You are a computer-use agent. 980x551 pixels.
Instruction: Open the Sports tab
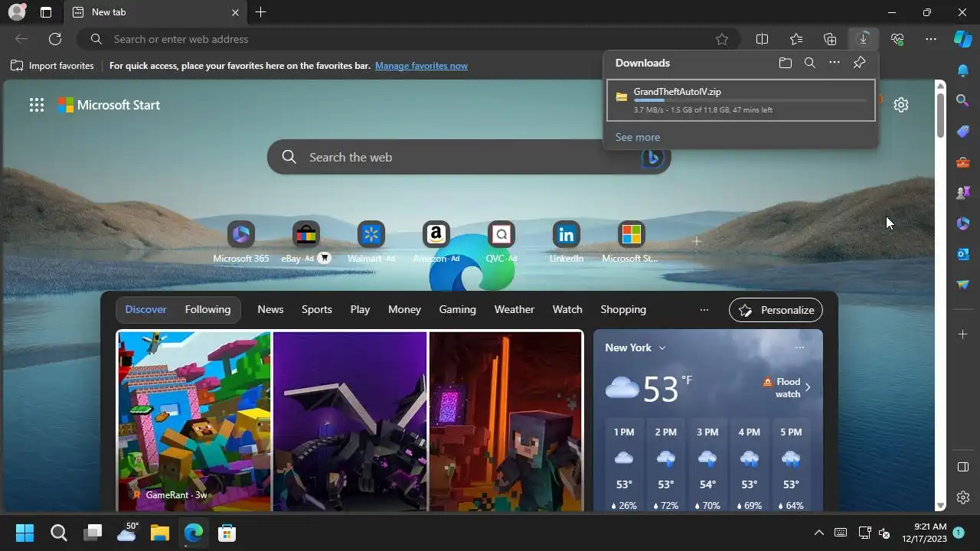point(316,310)
